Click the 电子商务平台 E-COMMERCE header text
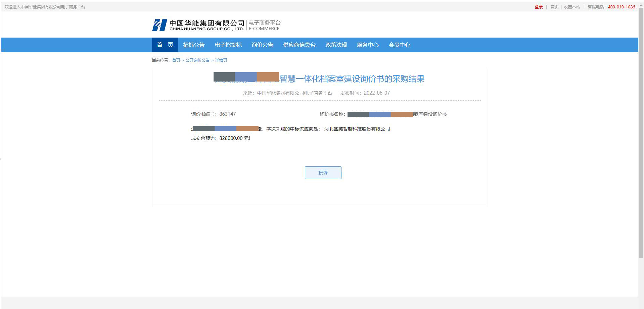The height and width of the screenshot is (309, 644). click(x=264, y=25)
